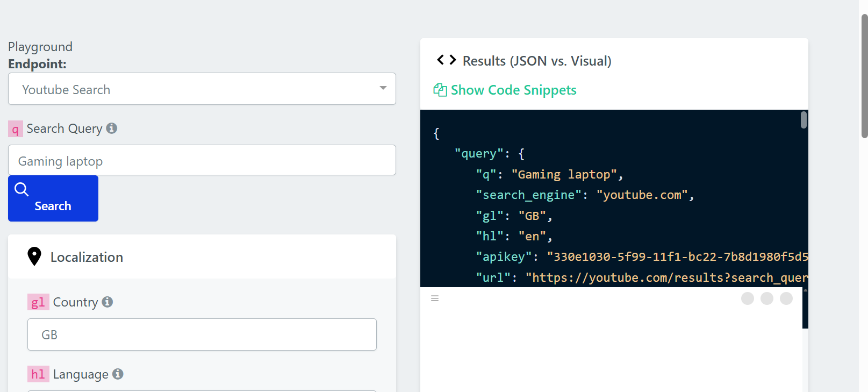Click the hamburger menu icon below JSON panel

(x=435, y=298)
